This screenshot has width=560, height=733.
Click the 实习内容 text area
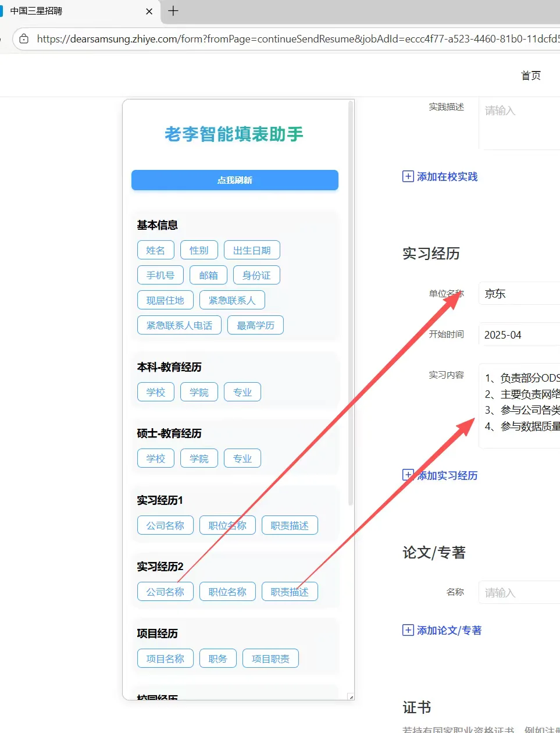pyautogui.click(x=519, y=405)
